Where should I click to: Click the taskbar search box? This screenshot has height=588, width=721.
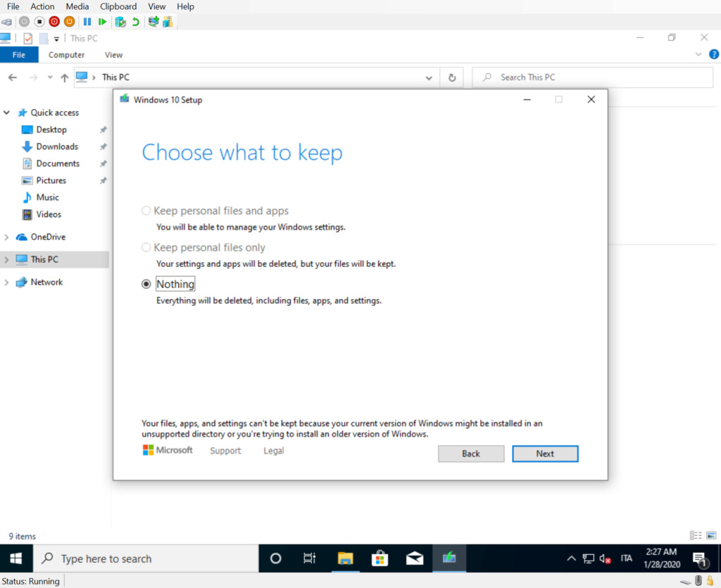[x=146, y=558]
